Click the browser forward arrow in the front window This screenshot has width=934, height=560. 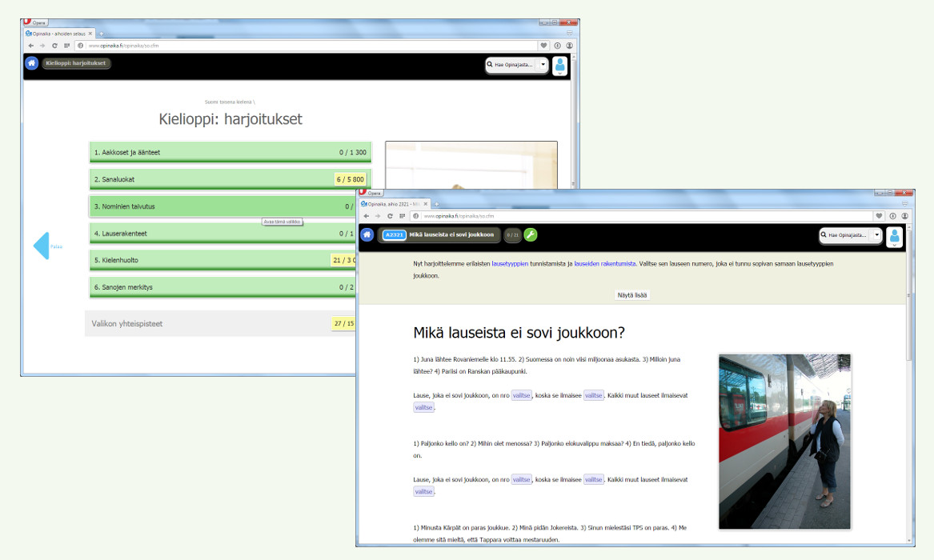click(378, 216)
